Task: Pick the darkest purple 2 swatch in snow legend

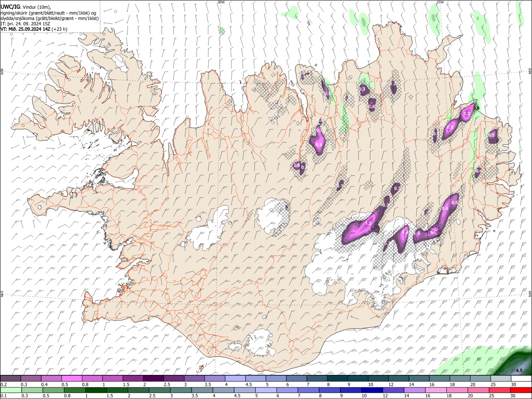Action: (153, 378)
